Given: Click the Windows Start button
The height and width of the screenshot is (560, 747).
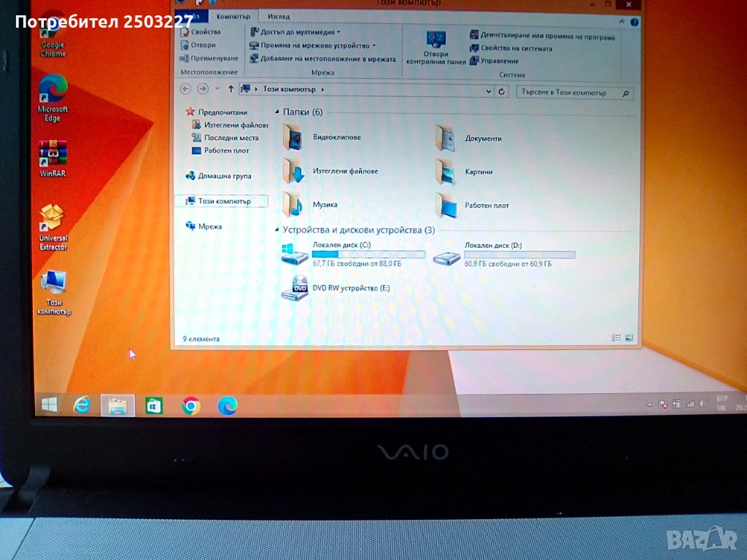Looking at the screenshot, I should (50, 405).
